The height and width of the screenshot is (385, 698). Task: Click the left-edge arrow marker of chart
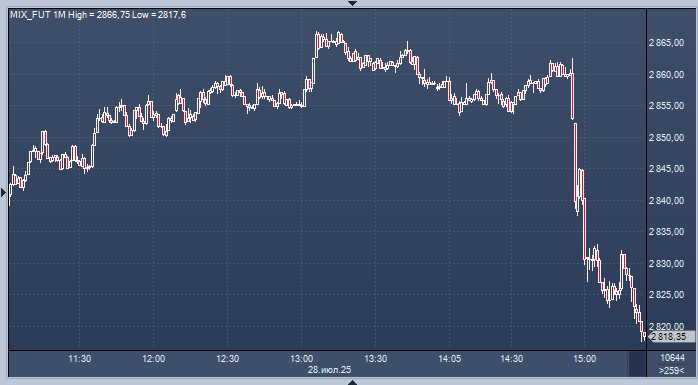4,192
